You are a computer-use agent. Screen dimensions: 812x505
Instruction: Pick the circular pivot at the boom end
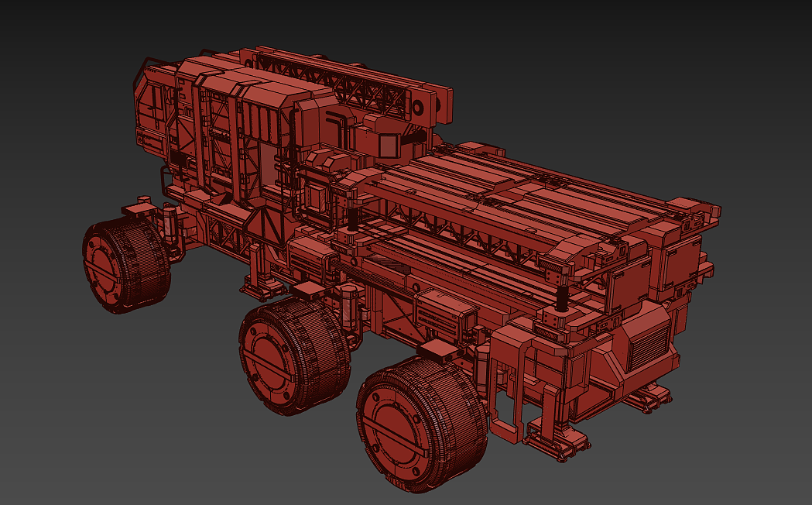418,108
